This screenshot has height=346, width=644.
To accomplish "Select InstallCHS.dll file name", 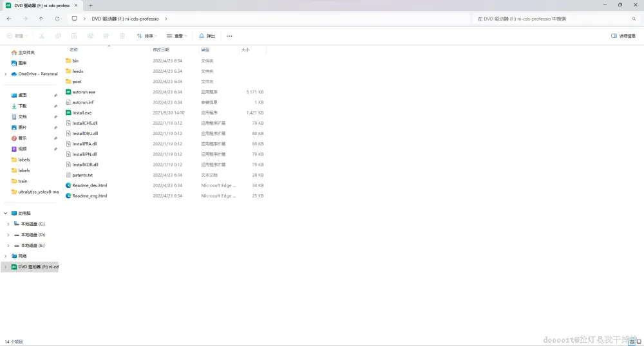I will pos(85,123).
